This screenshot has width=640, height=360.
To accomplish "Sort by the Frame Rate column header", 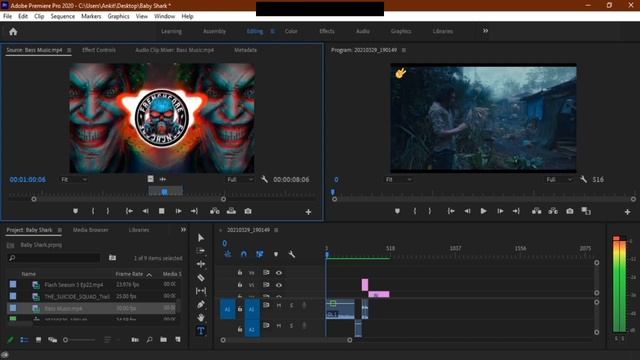I will (129, 274).
